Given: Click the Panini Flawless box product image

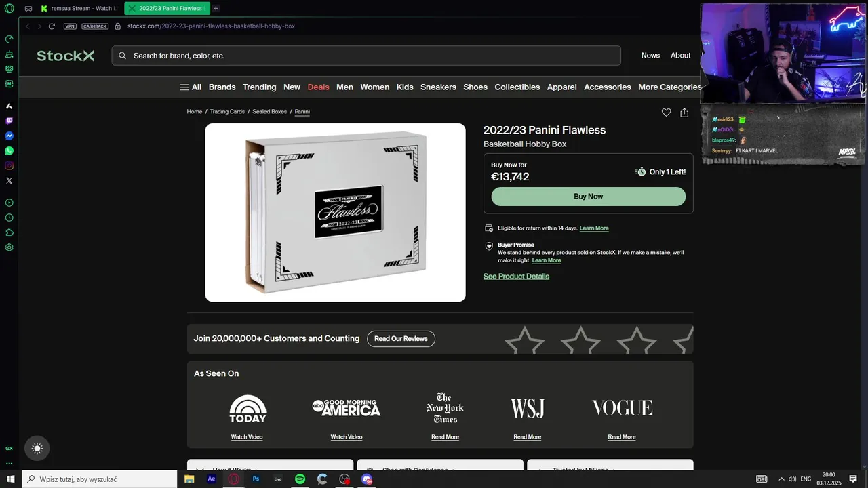Looking at the screenshot, I should click(x=335, y=212).
